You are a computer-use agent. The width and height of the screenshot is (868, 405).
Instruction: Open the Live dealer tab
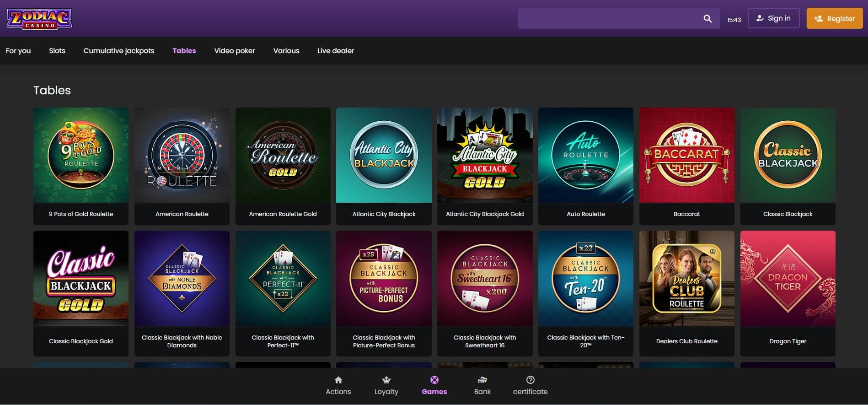click(336, 51)
